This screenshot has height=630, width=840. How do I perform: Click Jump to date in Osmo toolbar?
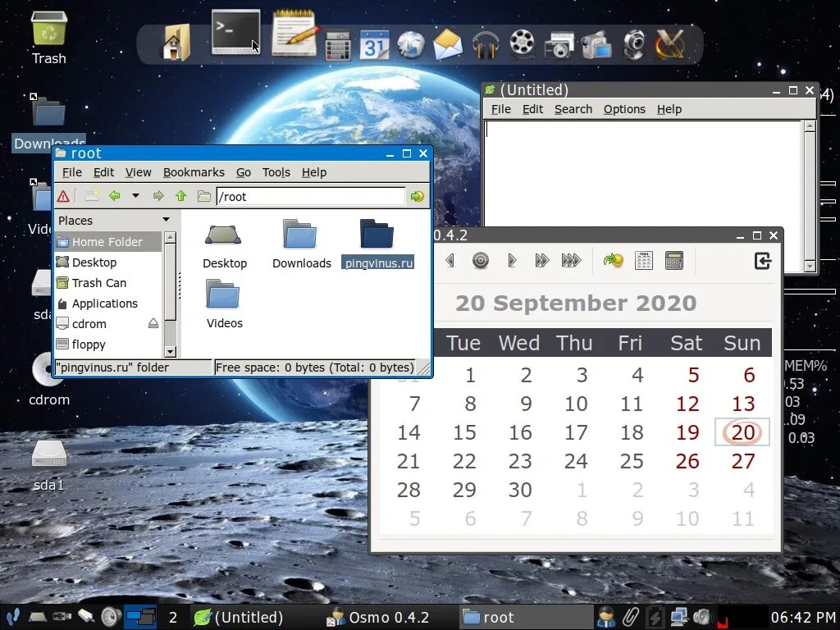[614, 261]
